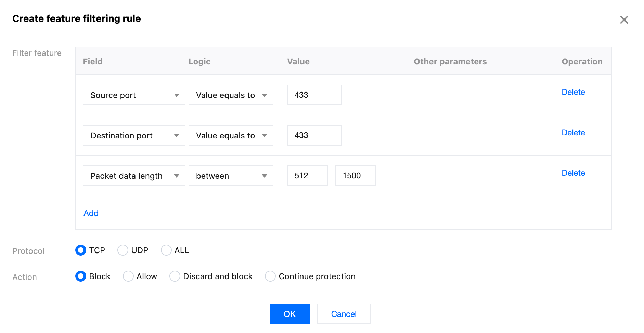Delete the Packet data length row
Image resolution: width=644 pixels, height=333 pixels.
point(573,173)
